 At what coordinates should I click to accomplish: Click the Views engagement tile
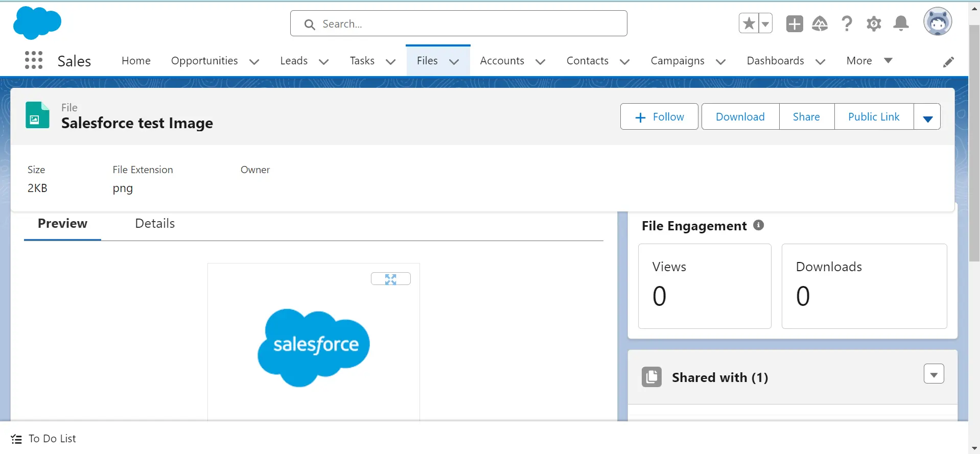click(x=705, y=286)
